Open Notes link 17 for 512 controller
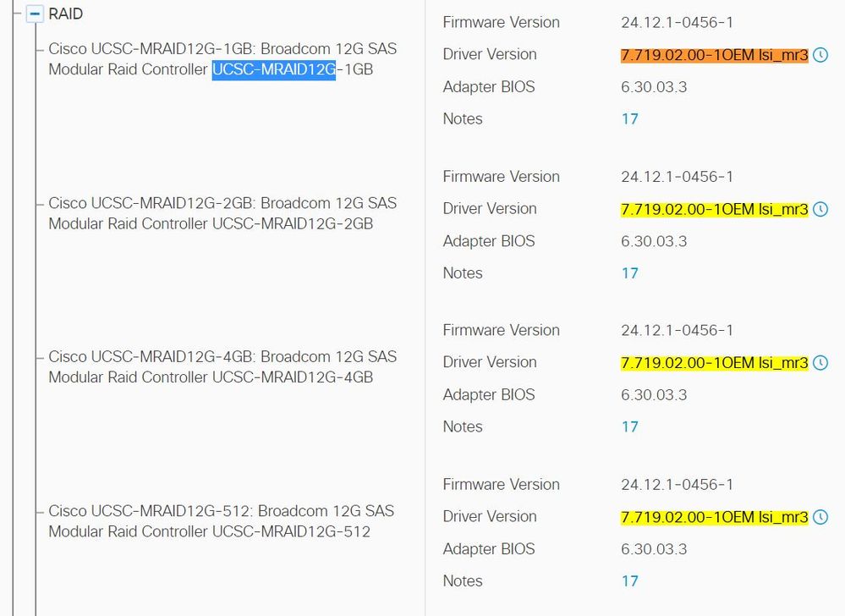Image resolution: width=845 pixels, height=616 pixels. click(629, 581)
